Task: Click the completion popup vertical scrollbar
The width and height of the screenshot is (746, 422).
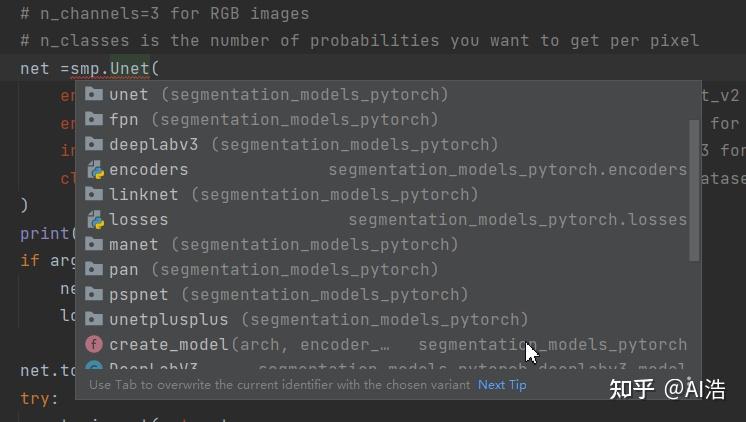Action: [694, 190]
